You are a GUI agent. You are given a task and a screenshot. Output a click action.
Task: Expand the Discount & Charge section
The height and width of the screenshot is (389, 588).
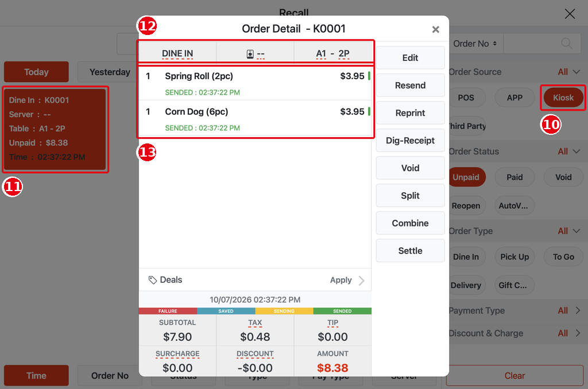coord(578,333)
